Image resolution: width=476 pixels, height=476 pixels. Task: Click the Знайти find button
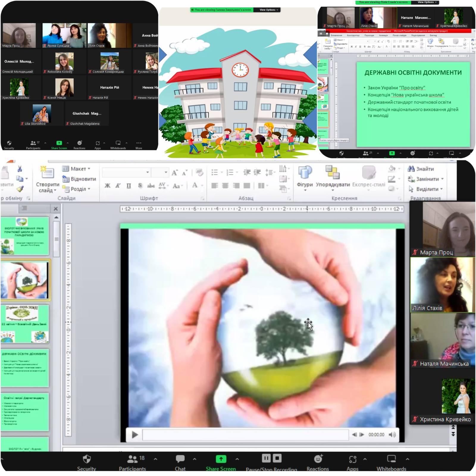pyautogui.click(x=421, y=169)
